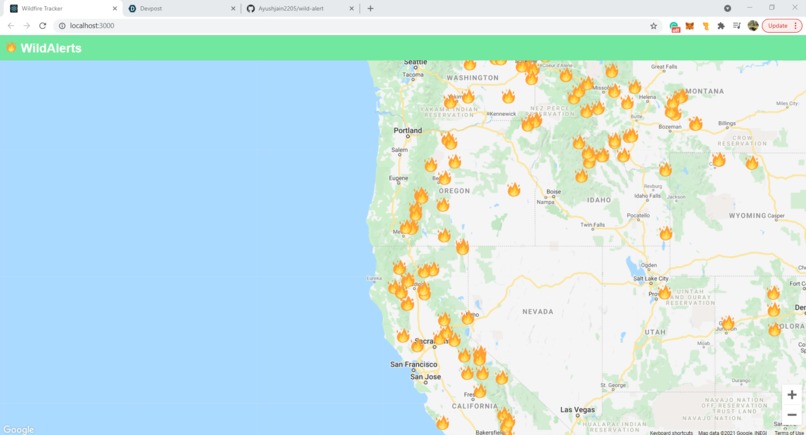
Task: Click the WYOMING state label
Action: click(x=747, y=215)
